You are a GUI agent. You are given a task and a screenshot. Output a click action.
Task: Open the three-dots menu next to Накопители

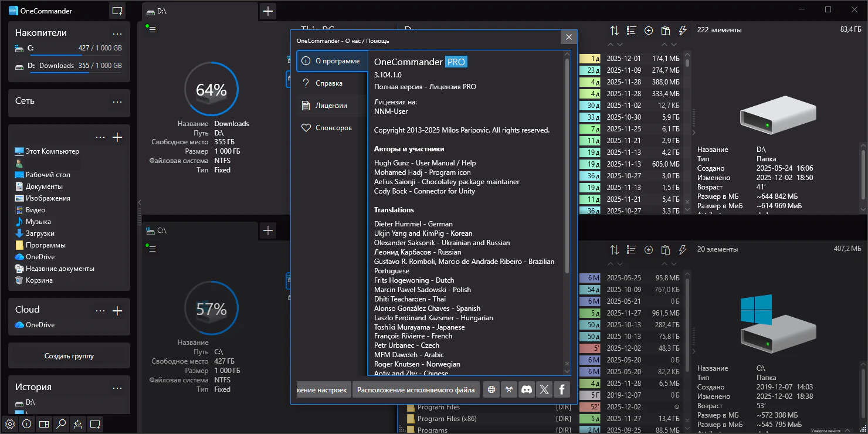coord(117,33)
